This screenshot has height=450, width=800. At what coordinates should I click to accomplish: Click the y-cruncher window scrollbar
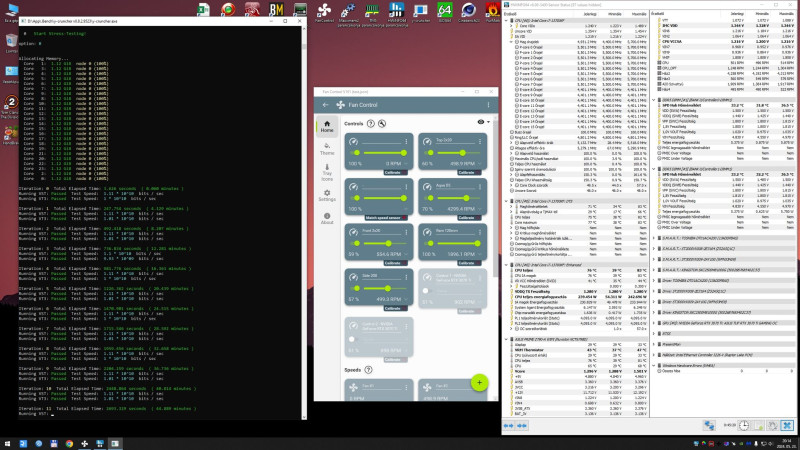click(304, 223)
